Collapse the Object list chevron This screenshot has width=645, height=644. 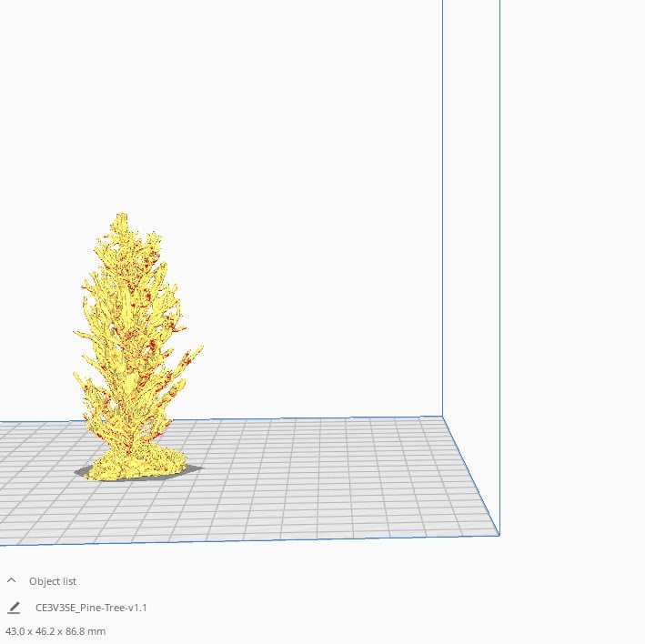click(x=12, y=580)
